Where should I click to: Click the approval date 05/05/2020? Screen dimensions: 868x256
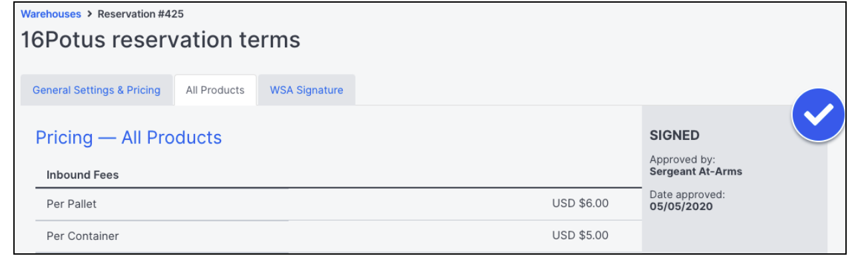coord(681,207)
